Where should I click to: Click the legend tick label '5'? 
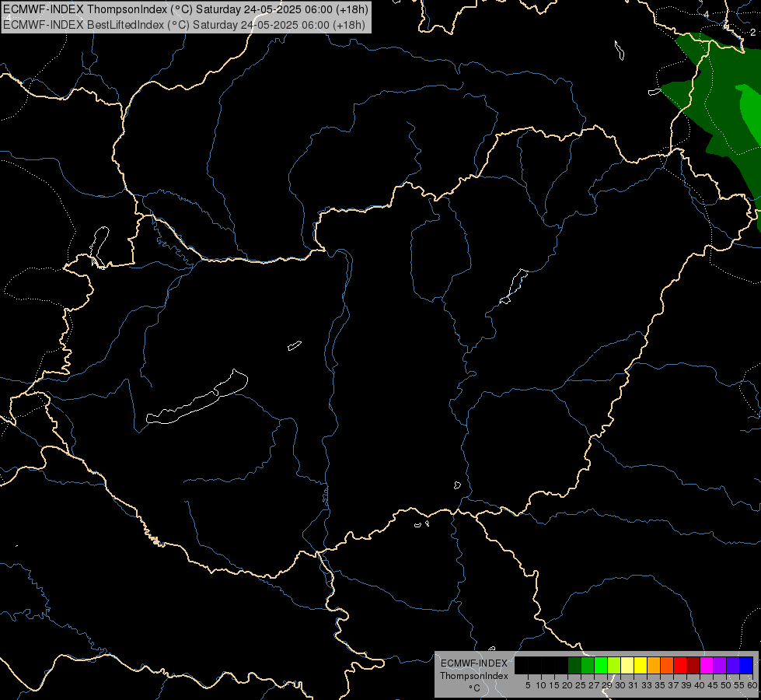528,685
